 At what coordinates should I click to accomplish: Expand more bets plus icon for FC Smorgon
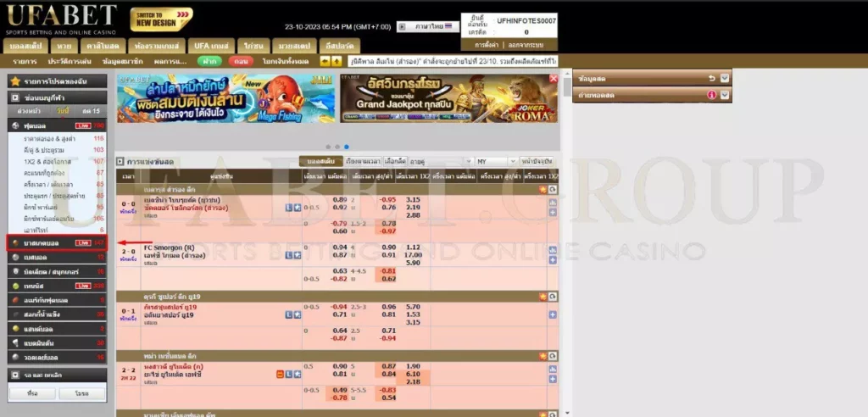tap(553, 262)
